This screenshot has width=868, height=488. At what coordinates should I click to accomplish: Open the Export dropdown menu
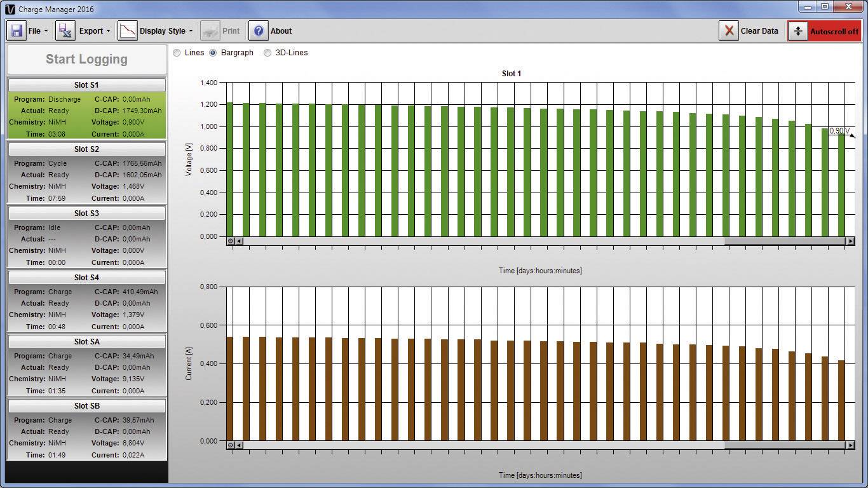[x=93, y=30]
